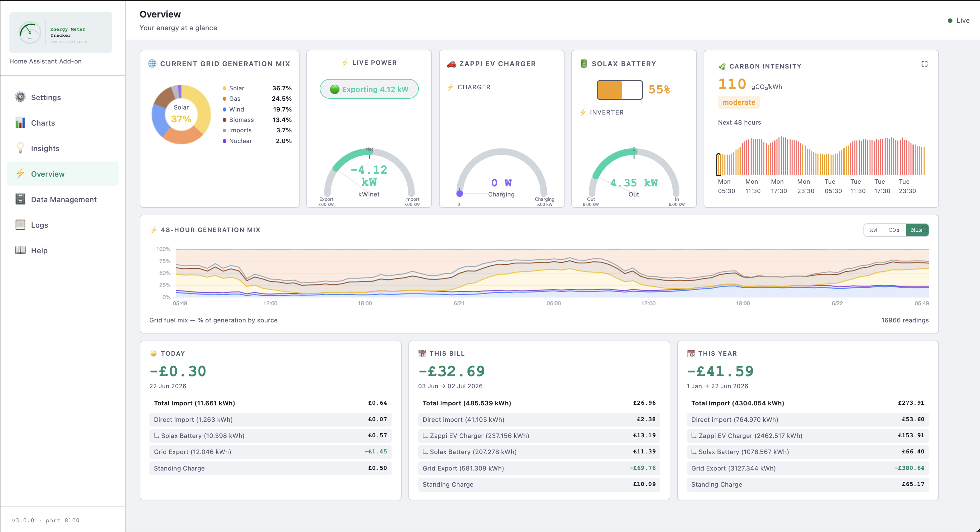Click This Year's Total Import (4304.054 kWh) row
This screenshot has width=980, height=532.
click(x=808, y=403)
